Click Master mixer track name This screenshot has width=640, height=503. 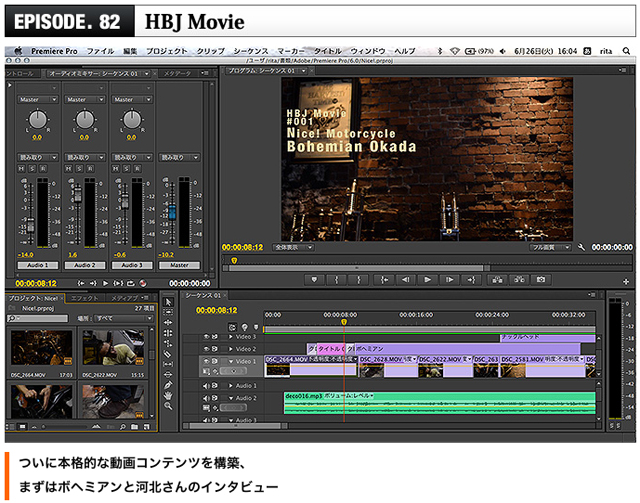click(179, 265)
